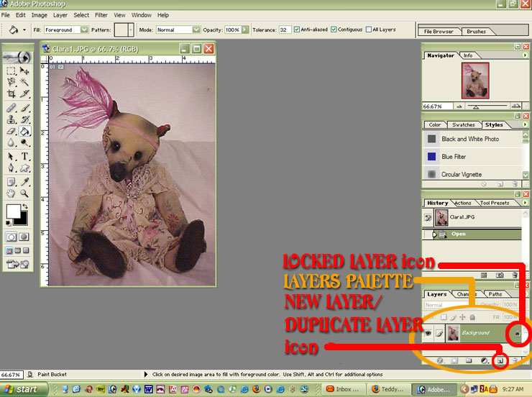Viewport: 532px width, 397px height.
Task: Open the Filter menu
Action: 101,14
